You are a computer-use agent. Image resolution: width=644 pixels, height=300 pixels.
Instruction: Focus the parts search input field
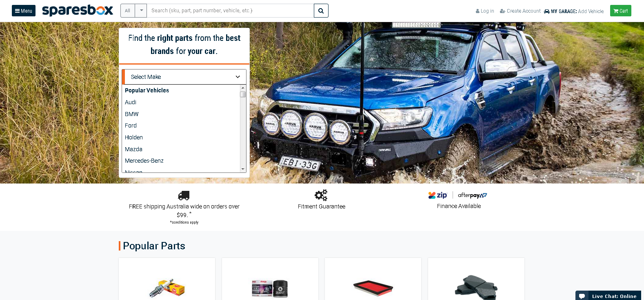230,11
